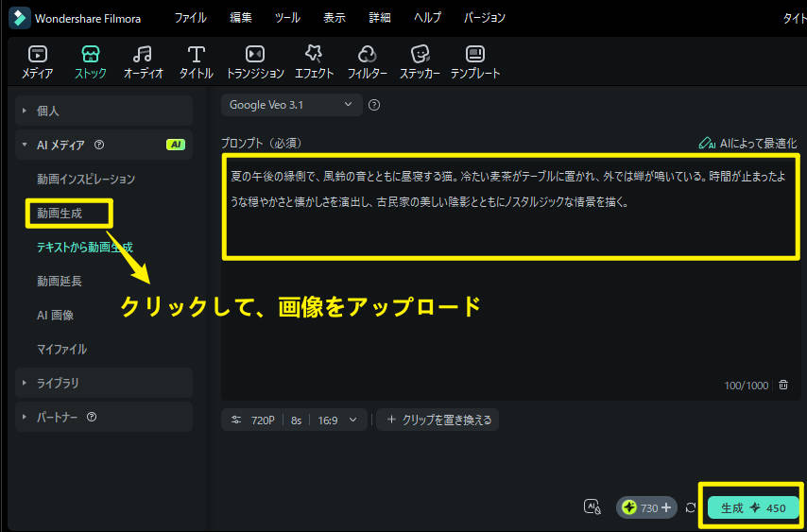Screen dimensions: 807x532
Task: Select テキストから動画生成 in sidebar
Action: click(x=85, y=248)
